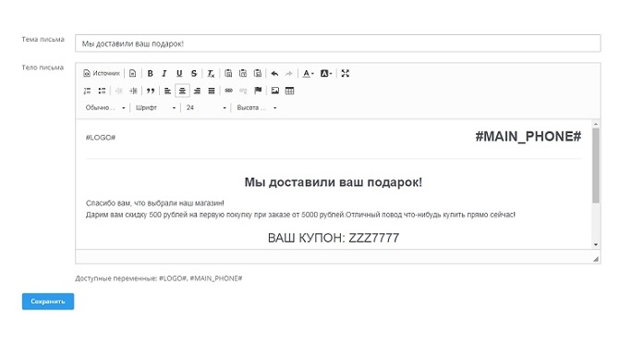Open the Шрифт font dropdown
This screenshot has width=644, height=358.
[x=155, y=107]
